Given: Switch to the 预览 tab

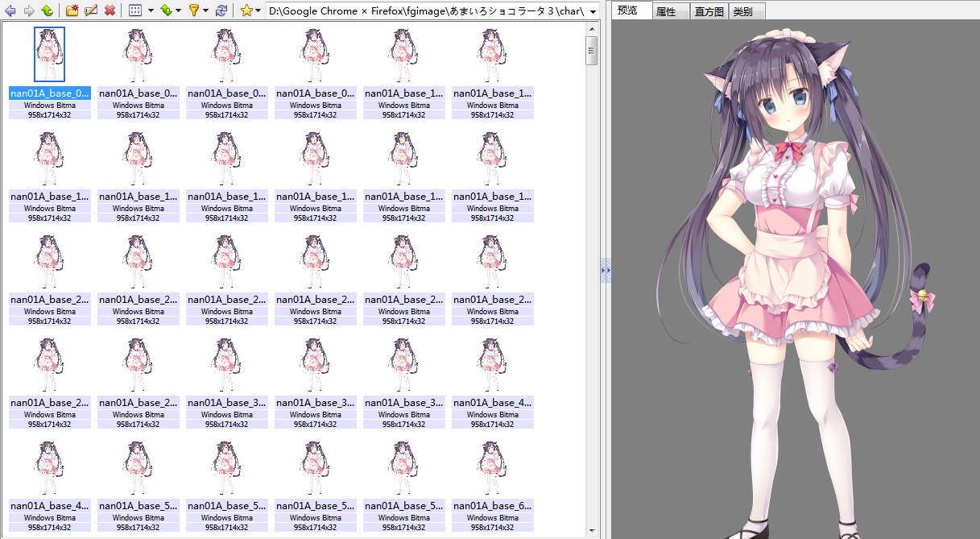Looking at the screenshot, I should coord(632,10).
